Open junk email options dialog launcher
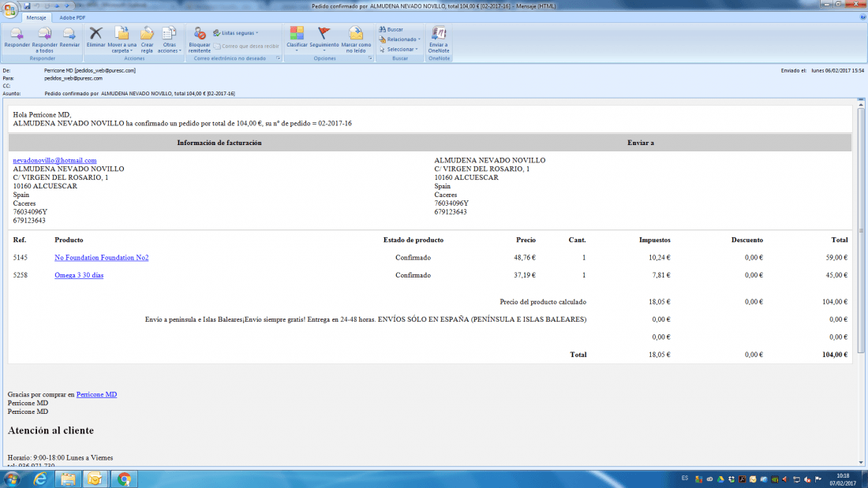Viewport: 868px width, 488px height. (278, 58)
